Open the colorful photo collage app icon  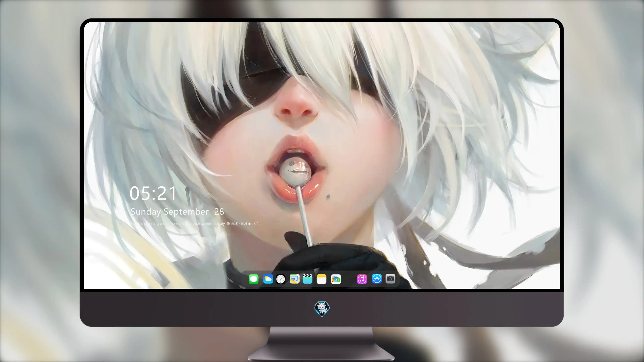pyautogui.click(x=336, y=279)
